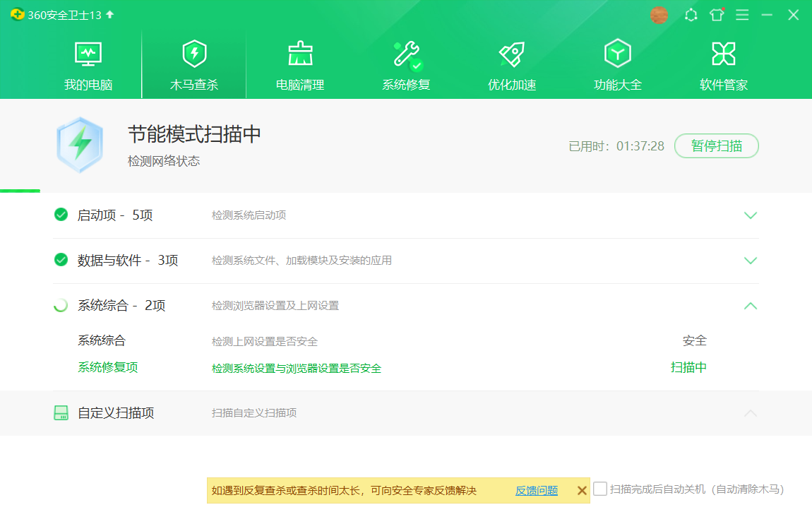
Task: Click the 系统综合 - 2项 heading
Action: (121, 306)
